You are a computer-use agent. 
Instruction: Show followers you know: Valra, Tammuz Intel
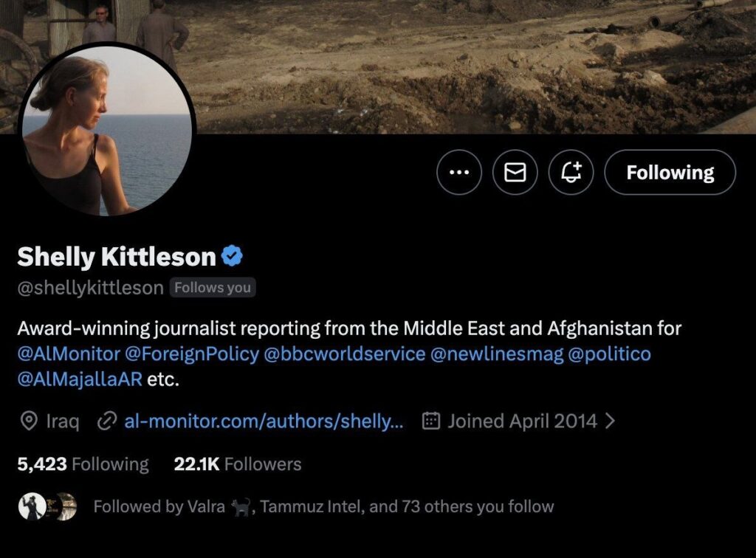coord(323,507)
